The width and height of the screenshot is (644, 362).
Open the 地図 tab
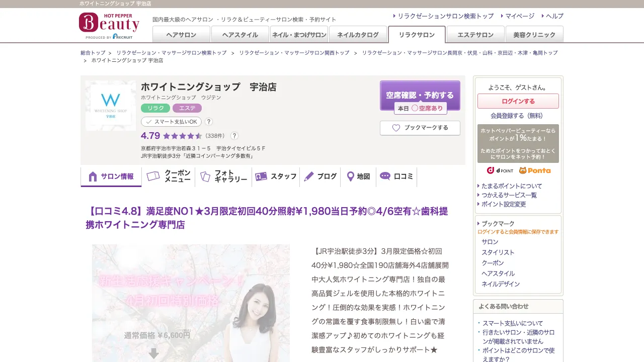pyautogui.click(x=359, y=176)
